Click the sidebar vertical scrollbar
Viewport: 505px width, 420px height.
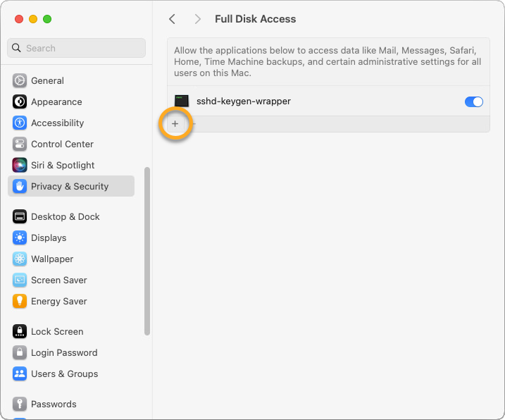click(x=146, y=250)
